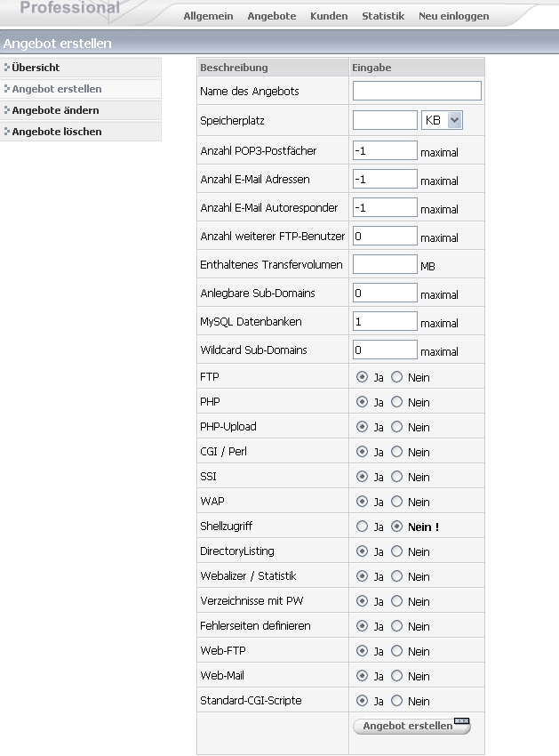Go to the Kunden section

point(329,16)
